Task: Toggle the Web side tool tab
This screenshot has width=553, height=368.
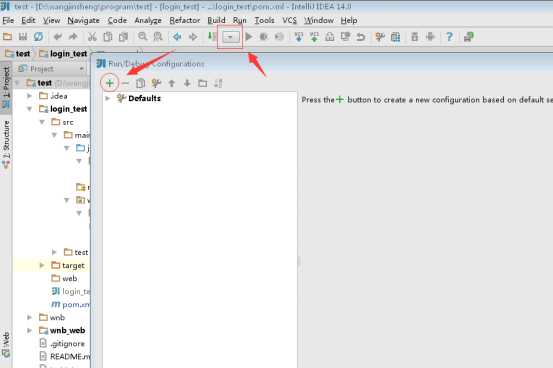Action: click(6, 344)
